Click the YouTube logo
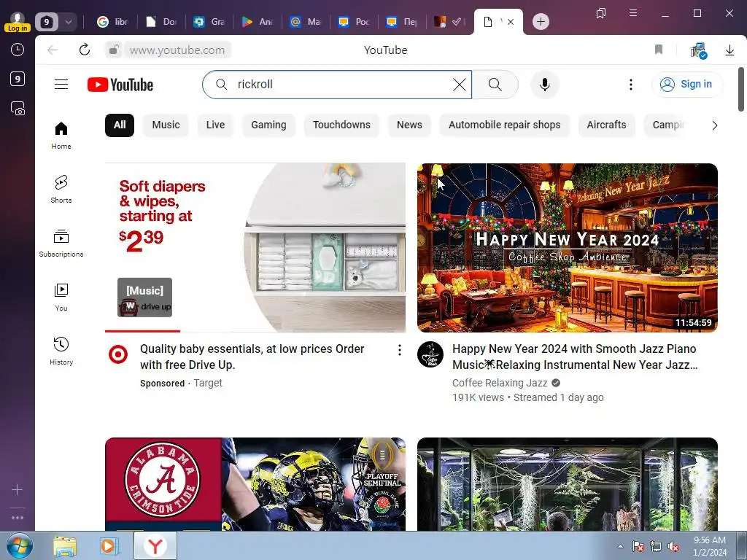The height and width of the screenshot is (560, 747). click(120, 85)
